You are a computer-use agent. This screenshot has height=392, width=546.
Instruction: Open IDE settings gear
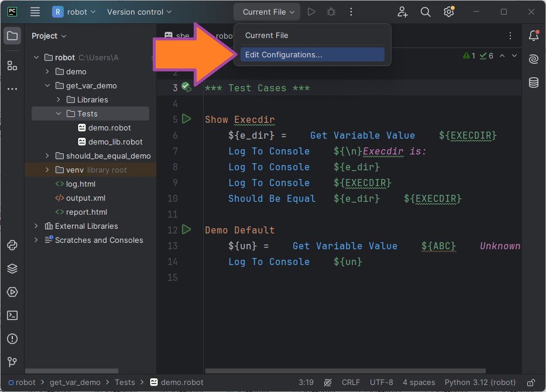(x=449, y=12)
